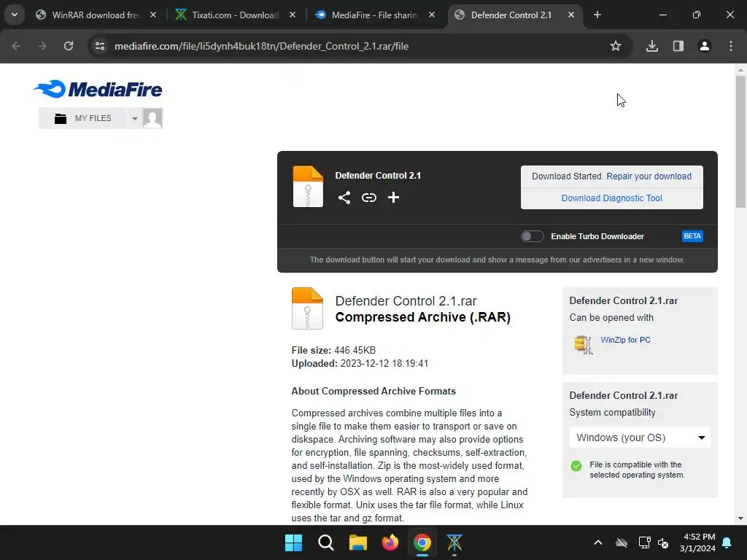Click the user avatar icon

(152, 118)
